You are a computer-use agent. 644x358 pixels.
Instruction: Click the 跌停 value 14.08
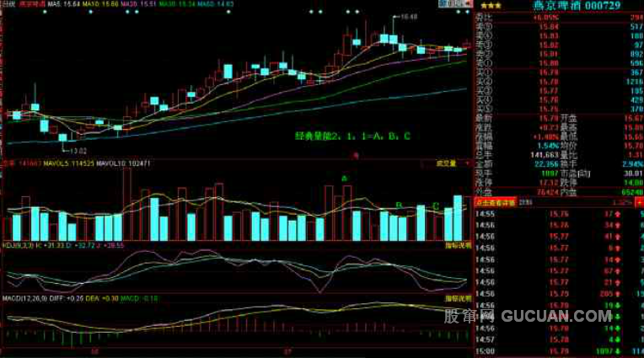point(634,182)
